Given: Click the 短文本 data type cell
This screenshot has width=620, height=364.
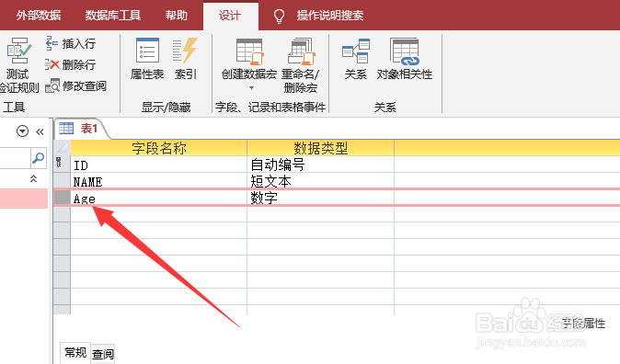Looking at the screenshot, I should (x=320, y=180).
